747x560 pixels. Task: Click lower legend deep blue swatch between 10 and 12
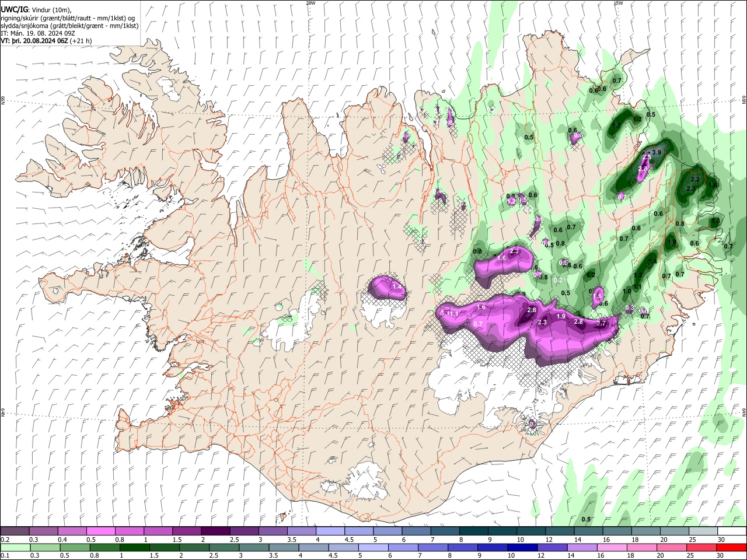point(522,547)
